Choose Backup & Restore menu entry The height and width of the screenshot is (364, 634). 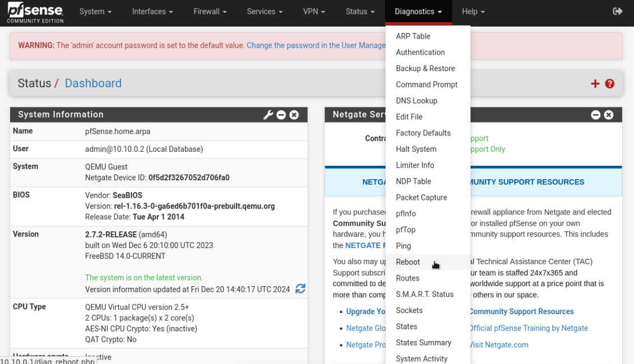pos(425,68)
